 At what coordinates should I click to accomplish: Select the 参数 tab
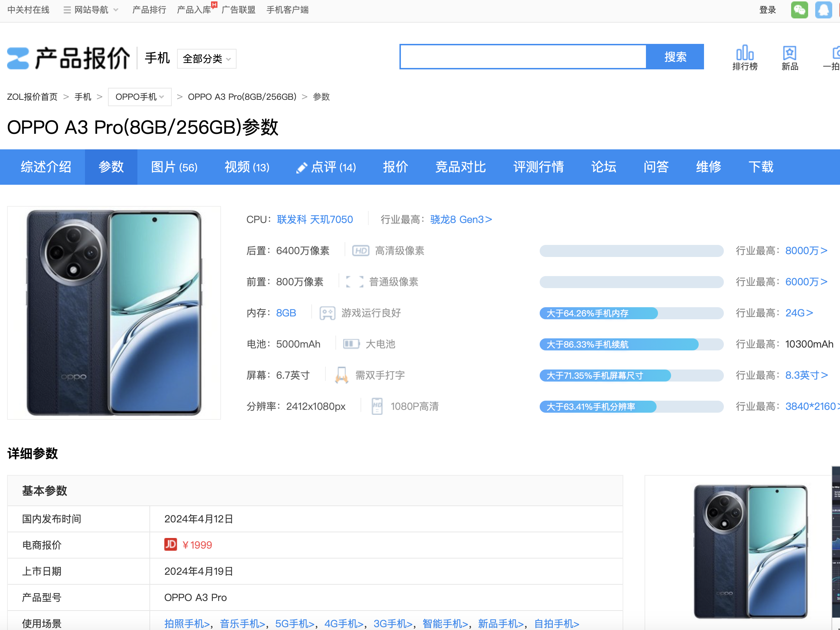(x=111, y=167)
